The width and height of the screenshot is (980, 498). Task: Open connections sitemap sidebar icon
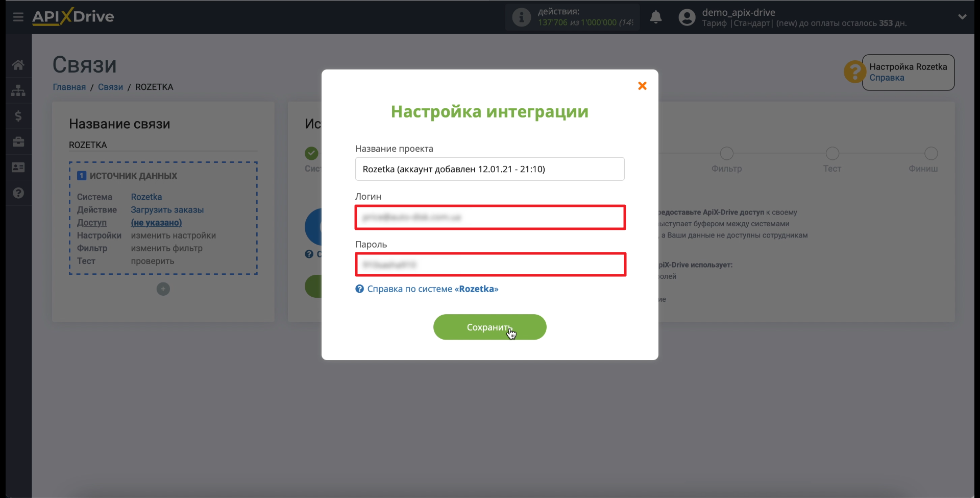tap(18, 90)
